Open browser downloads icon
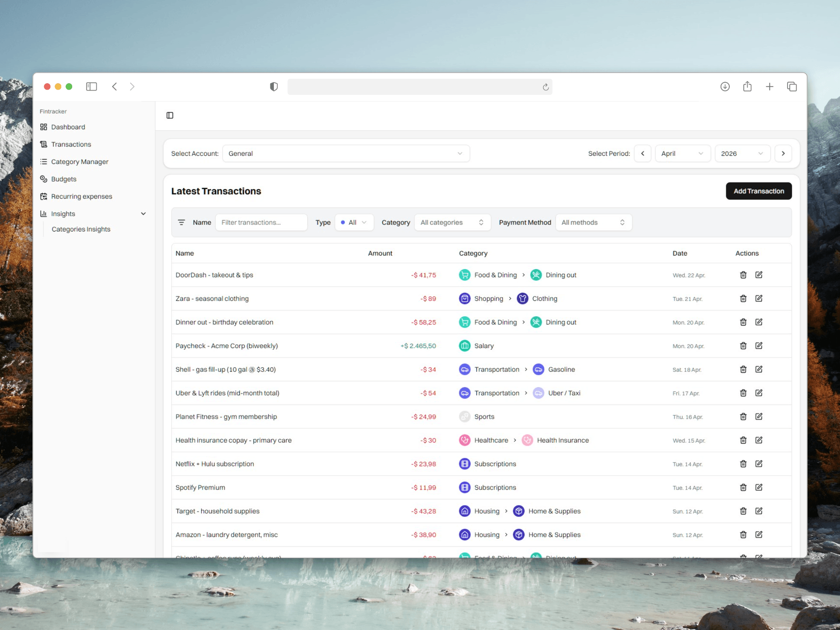Viewport: 840px width, 630px height. coord(725,87)
